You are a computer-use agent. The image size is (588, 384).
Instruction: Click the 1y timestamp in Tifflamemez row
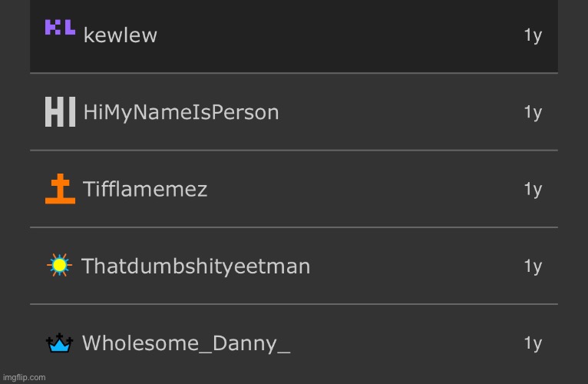tap(533, 190)
